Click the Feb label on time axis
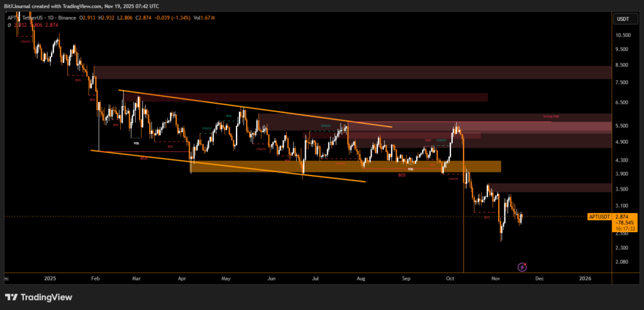 point(95,277)
